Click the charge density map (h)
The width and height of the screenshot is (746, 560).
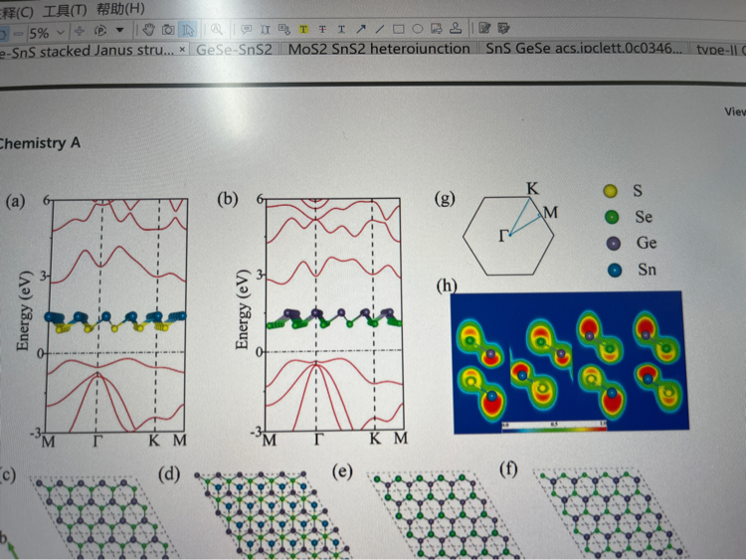[x=569, y=362]
